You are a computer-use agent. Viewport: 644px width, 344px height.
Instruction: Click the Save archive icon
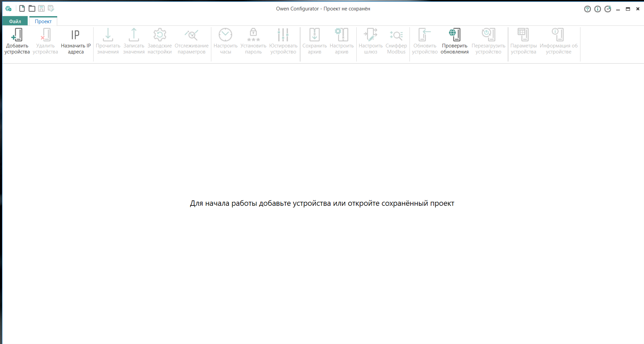pyautogui.click(x=315, y=35)
